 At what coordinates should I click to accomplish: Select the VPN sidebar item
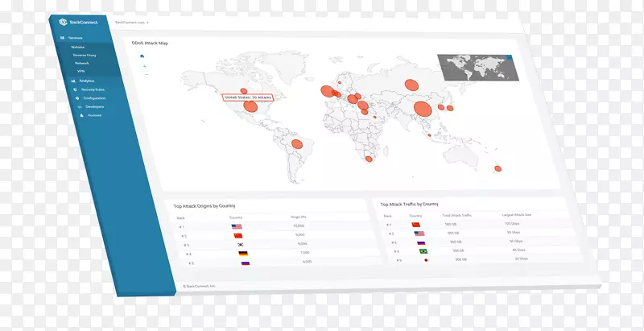pos(82,72)
